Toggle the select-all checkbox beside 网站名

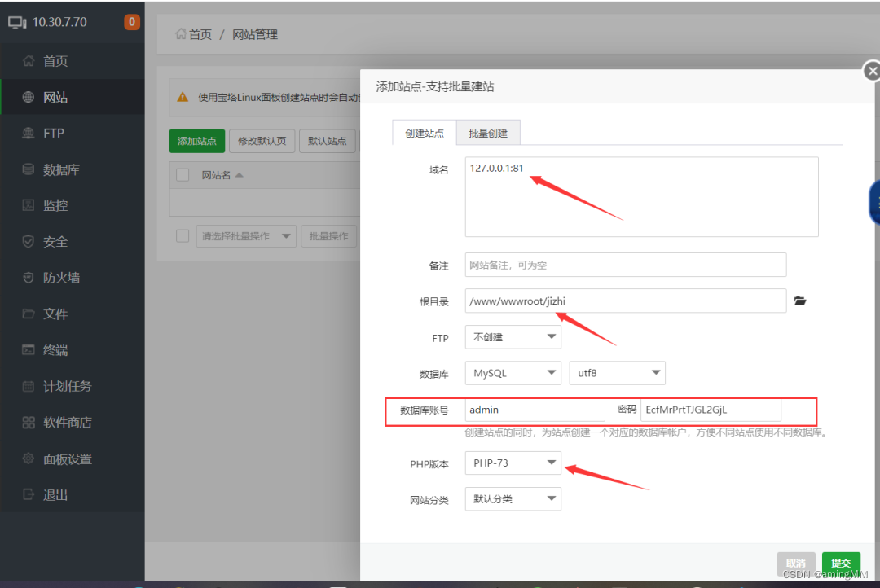183,175
